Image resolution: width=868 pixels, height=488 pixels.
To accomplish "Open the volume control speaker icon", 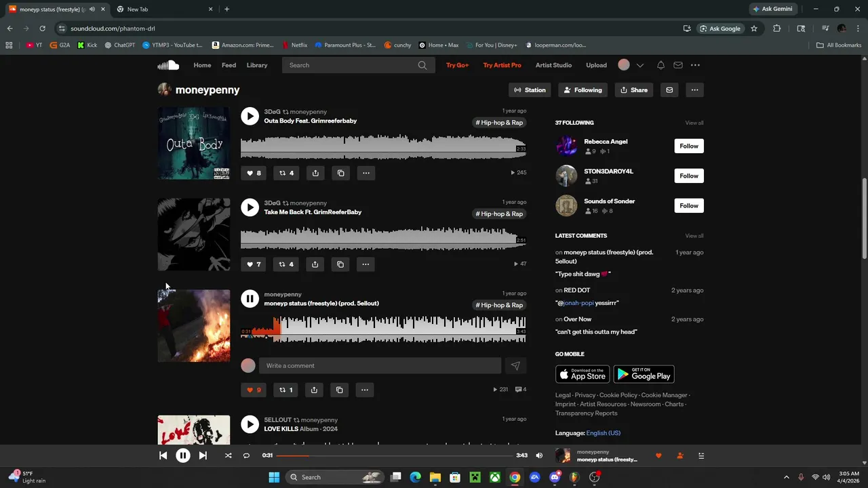I will 539,455.
